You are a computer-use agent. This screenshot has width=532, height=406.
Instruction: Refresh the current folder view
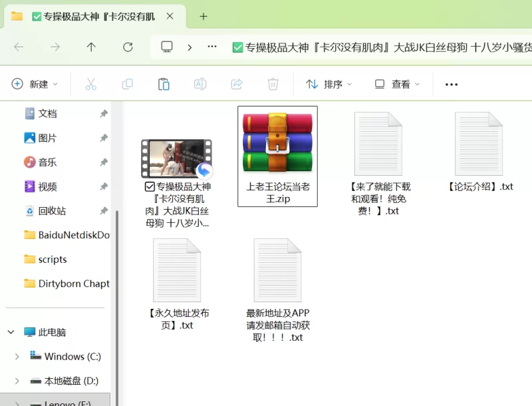(128, 47)
